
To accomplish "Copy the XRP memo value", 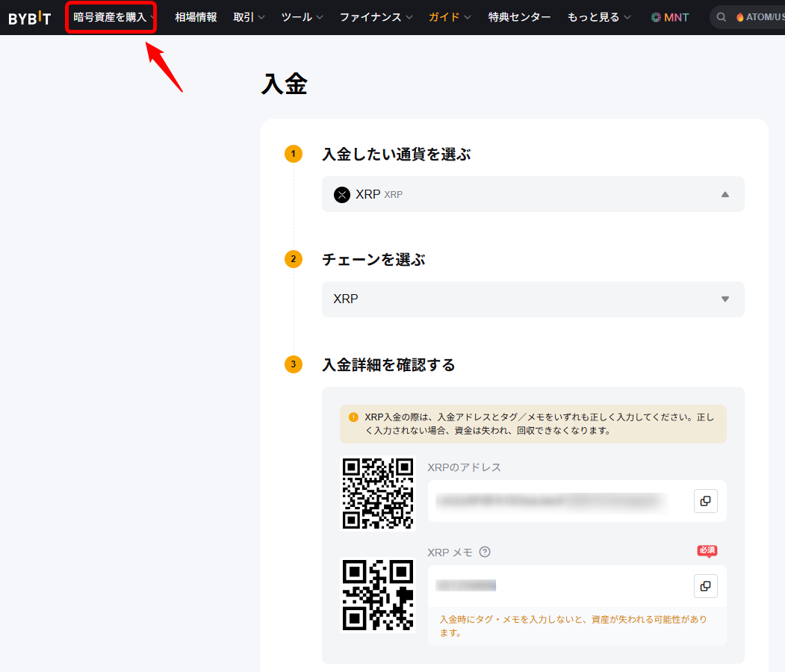I will 705,586.
